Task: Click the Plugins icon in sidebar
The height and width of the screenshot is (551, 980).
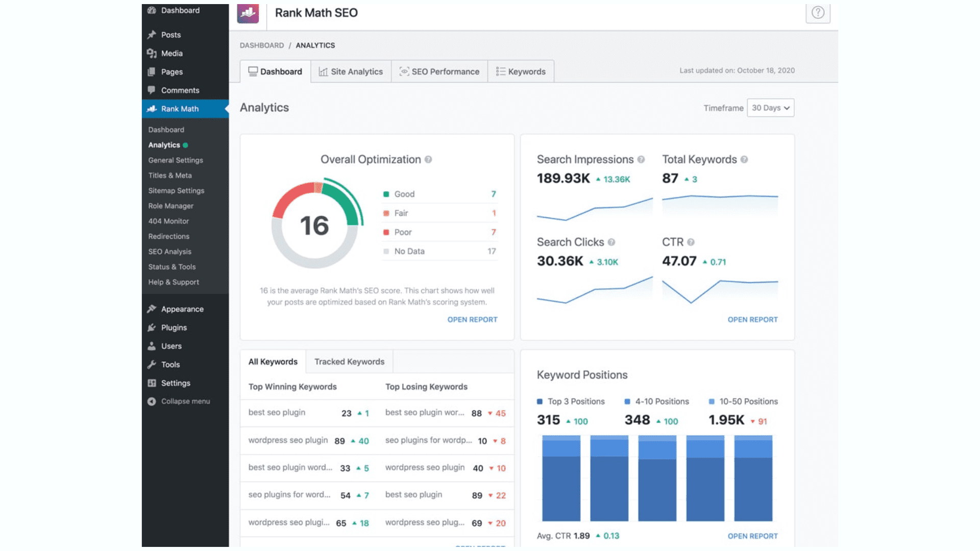Action: point(152,328)
